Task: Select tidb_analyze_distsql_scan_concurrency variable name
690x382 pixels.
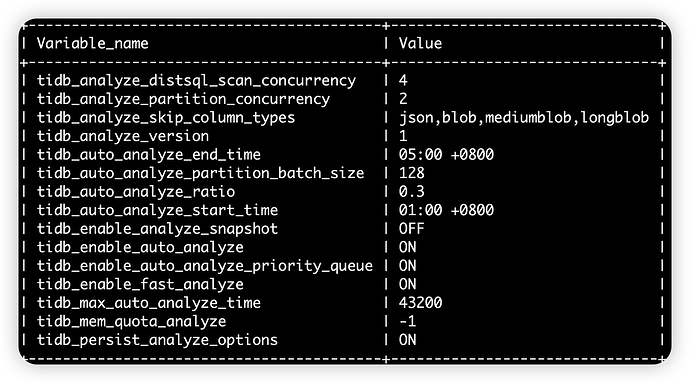Action: pos(196,81)
